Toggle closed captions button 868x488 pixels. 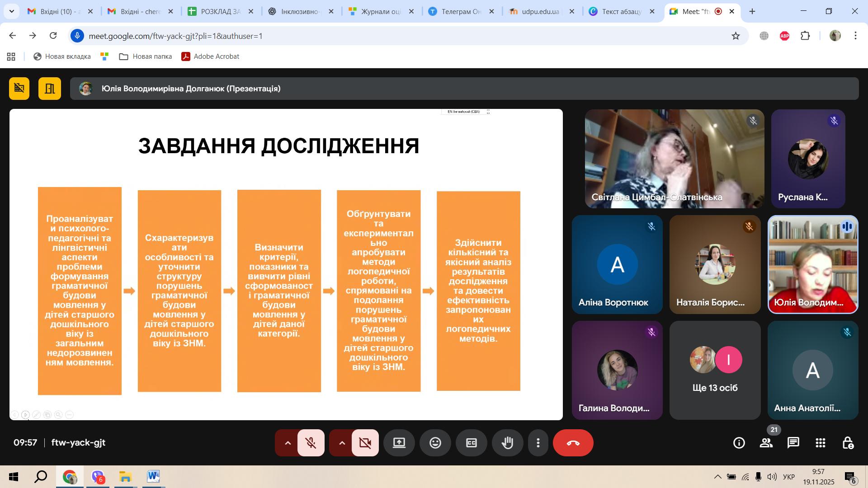[471, 443]
